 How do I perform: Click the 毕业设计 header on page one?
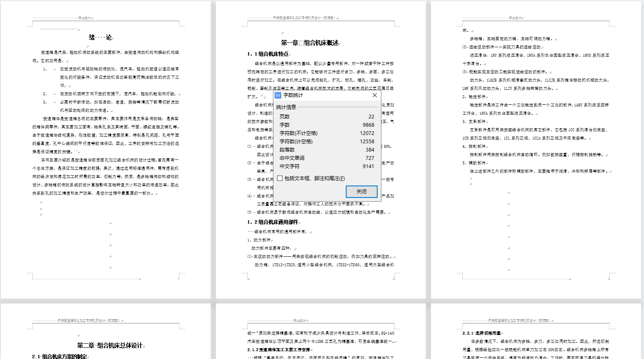[x=85, y=18]
